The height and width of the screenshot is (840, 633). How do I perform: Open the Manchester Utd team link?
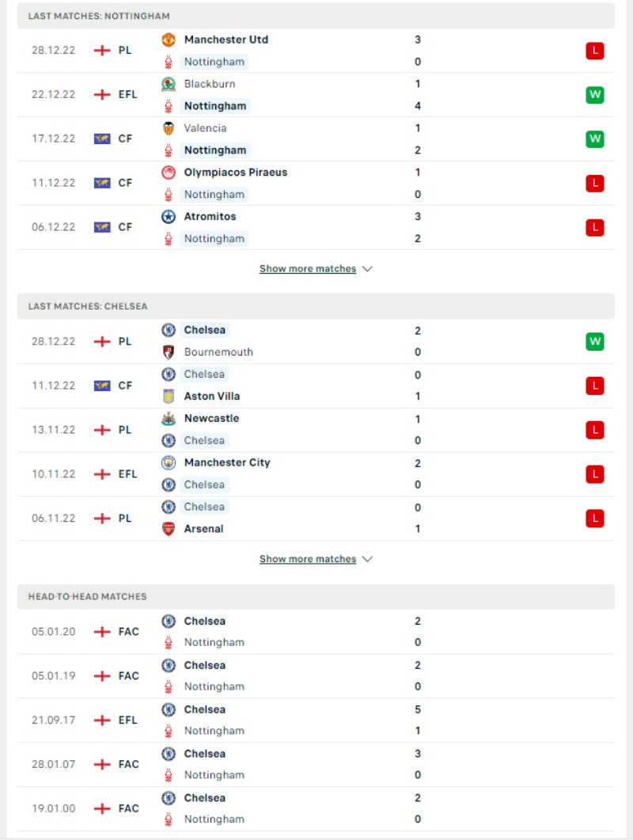click(226, 40)
